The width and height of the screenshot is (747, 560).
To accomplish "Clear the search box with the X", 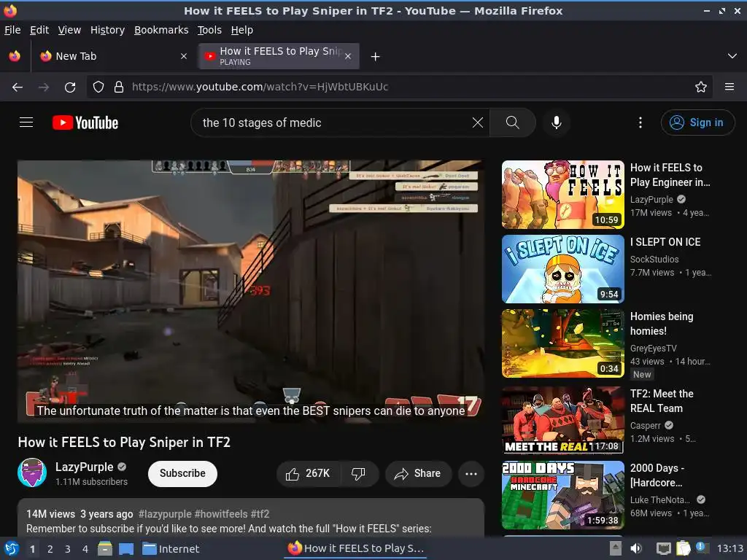I will point(477,122).
